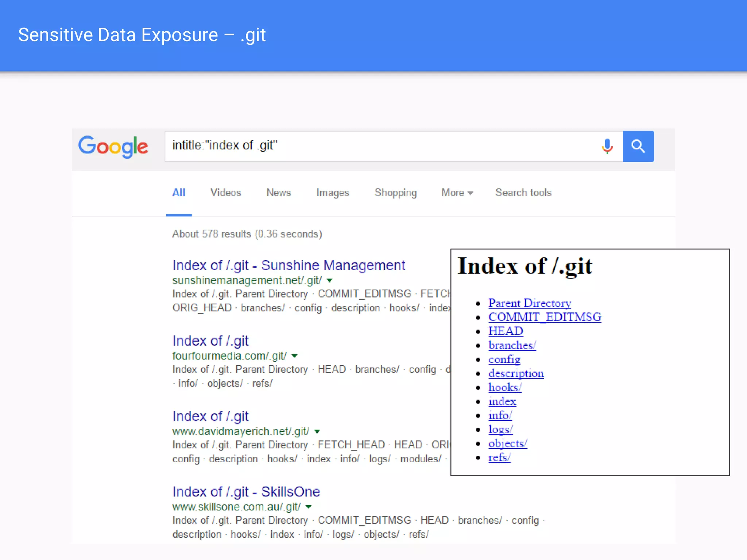Viewport: 747px width, 560px height.
Task: Expand arrow next to skillsone.com.au URL
Action: 309,507
